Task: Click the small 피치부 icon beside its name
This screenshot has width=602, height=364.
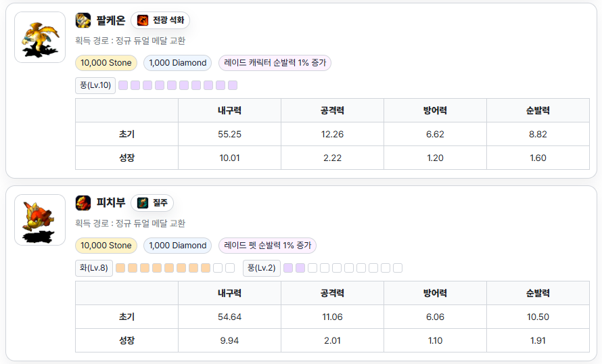Action: 83,203
